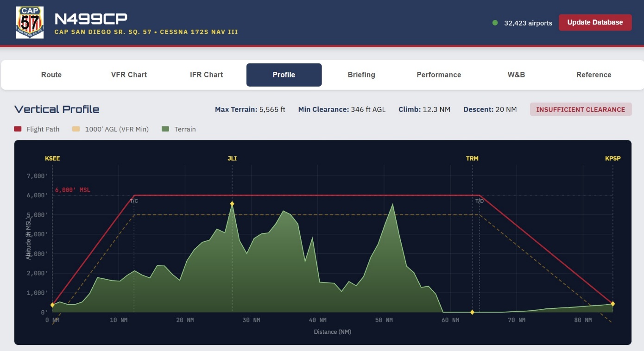This screenshot has height=351, width=644.
Task: Click the JLI terrain peak diamond marker
Action: pos(232,204)
